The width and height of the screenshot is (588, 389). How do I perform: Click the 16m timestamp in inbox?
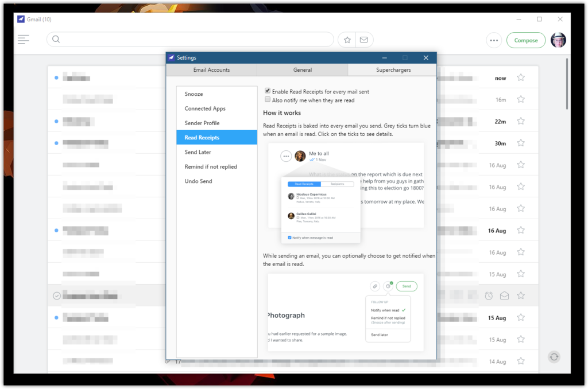click(501, 100)
